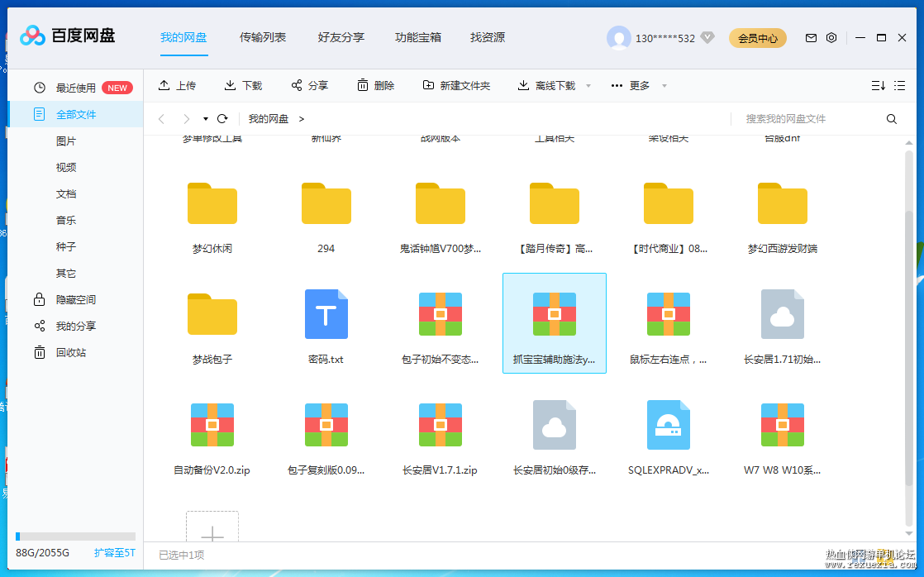The height and width of the screenshot is (577, 924).
Task: Switch to the 好友分享 tab
Action: [341, 38]
